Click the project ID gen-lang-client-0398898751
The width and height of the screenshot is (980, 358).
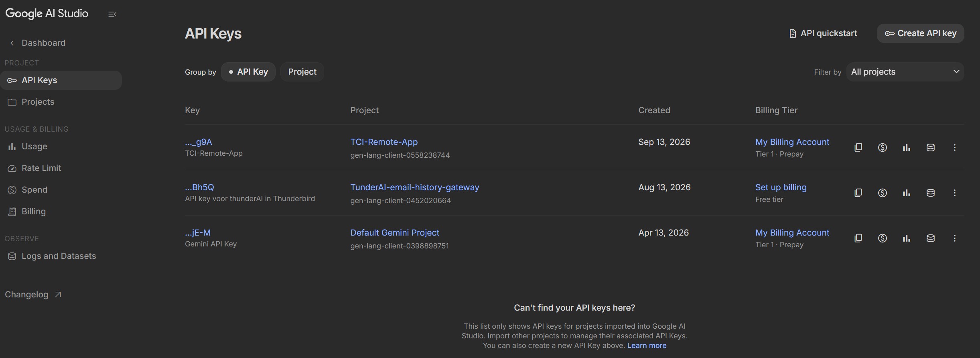pos(400,246)
